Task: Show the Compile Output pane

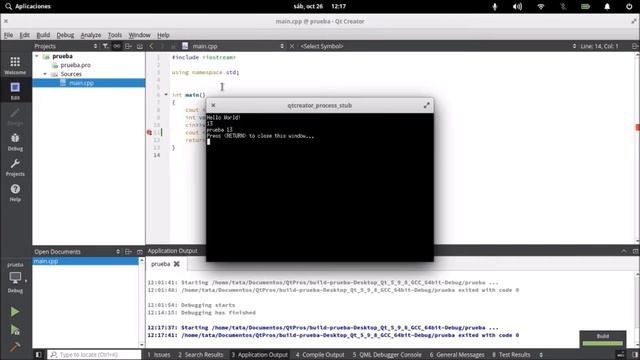Action: [320, 355]
